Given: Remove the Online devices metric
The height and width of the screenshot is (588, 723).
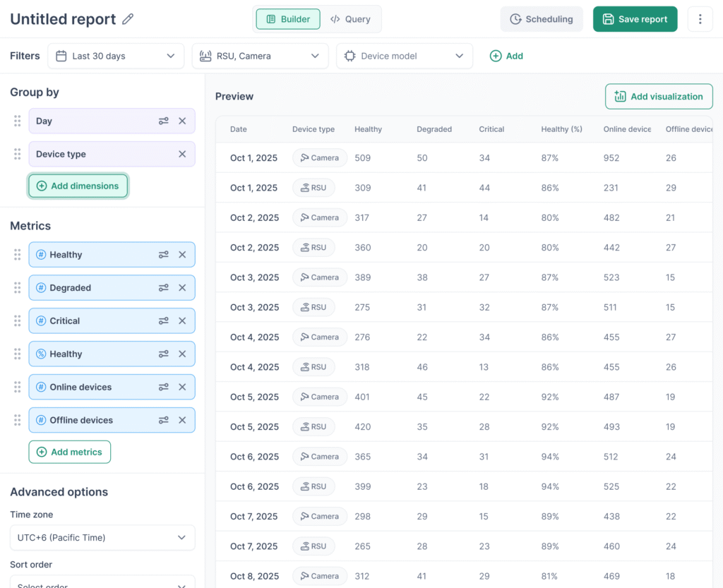Looking at the screenshot, I should [x=183, y=387].
